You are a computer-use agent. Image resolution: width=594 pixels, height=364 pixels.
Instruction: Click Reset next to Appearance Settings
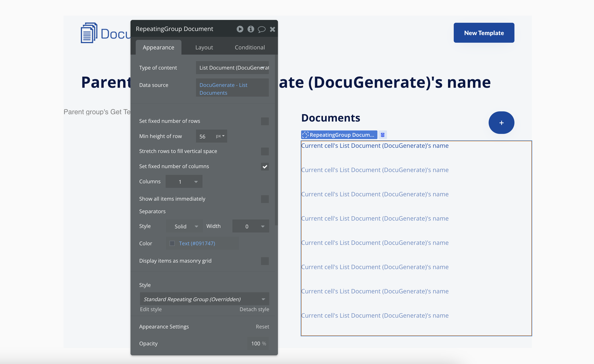point(262,327)
